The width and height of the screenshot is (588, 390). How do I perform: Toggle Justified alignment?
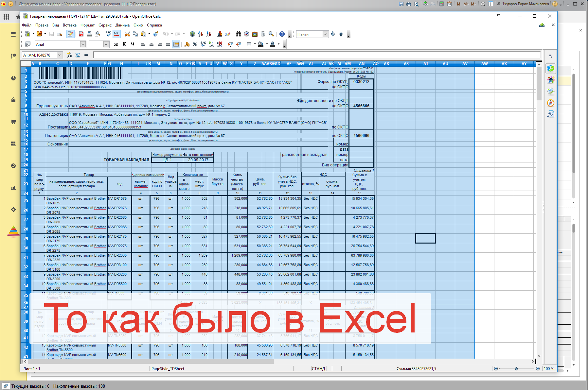[x=168, y=44]
